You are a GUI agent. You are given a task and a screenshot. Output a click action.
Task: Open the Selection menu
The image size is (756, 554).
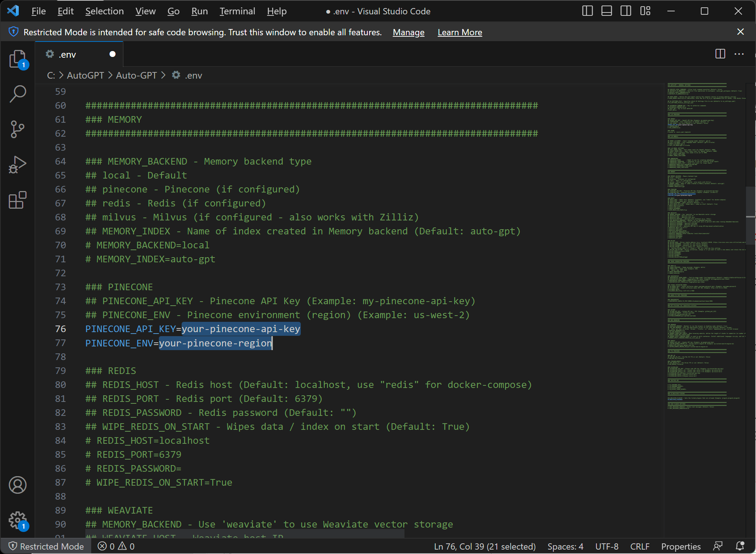tap(104, 11)
